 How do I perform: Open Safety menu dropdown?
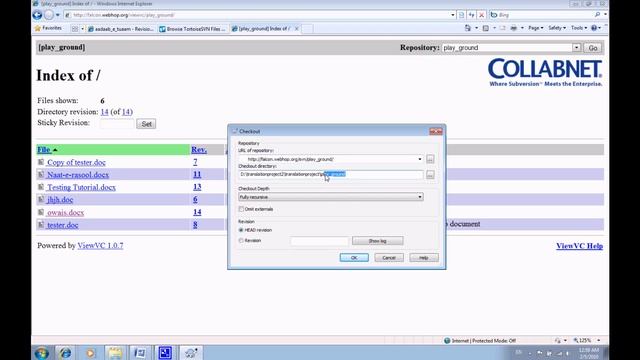(x=557, y=28)
